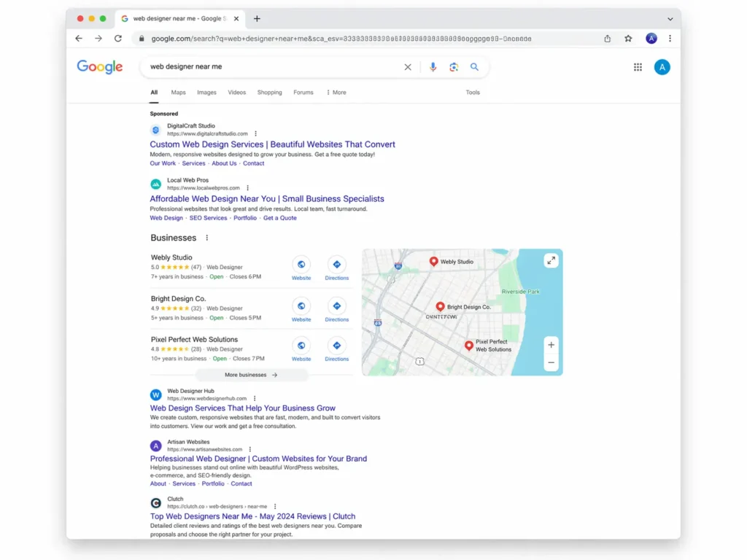Click Our Work sitelink
This screenshot has width=747, height=560.
pos(163,163)
